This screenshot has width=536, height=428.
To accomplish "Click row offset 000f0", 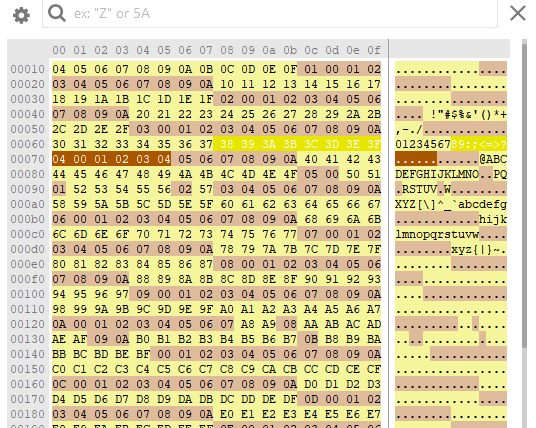I will pyautogui.click(x=28, y=279).
